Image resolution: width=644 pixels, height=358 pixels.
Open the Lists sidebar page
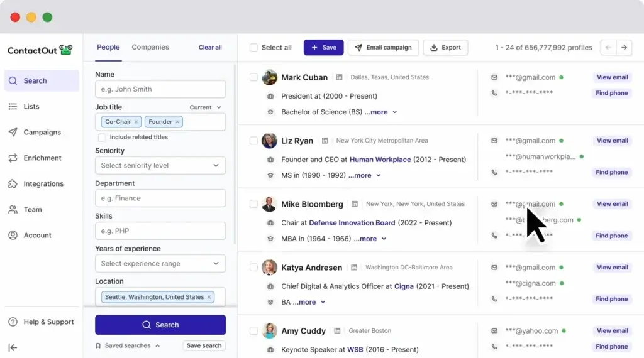[31, 106]
